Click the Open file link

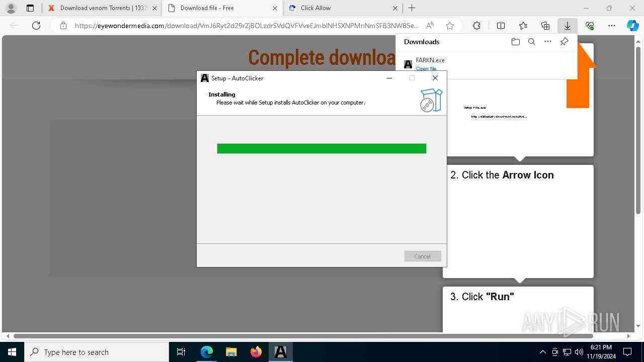(x=426, y=69)
